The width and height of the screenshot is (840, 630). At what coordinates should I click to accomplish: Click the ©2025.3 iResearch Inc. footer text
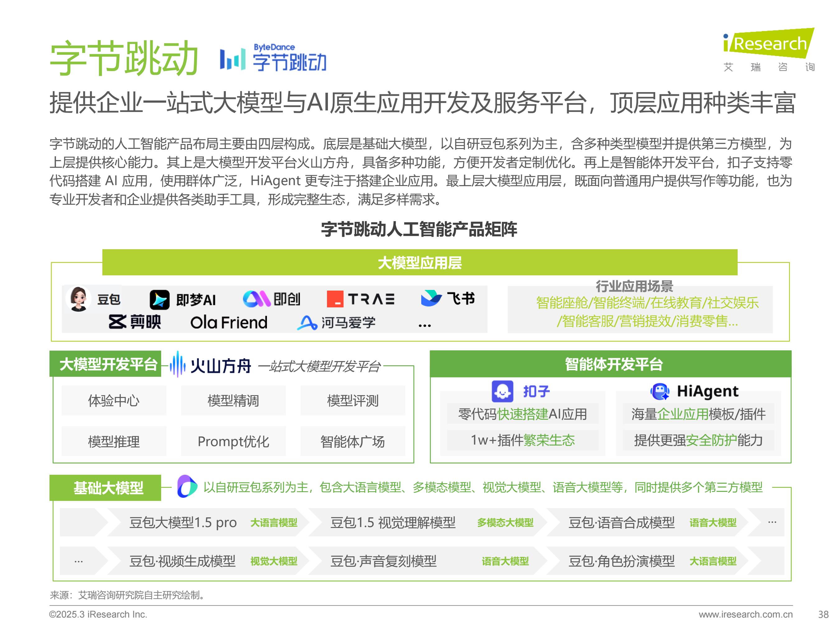98,614
